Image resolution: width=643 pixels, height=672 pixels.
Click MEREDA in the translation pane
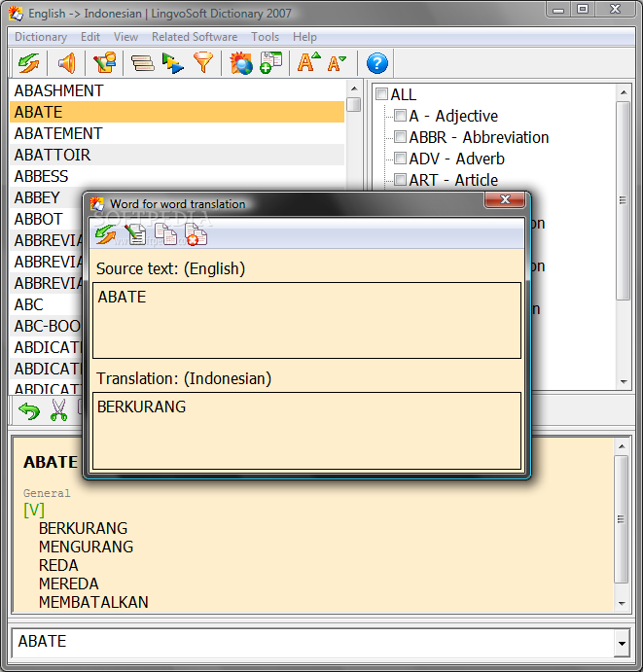click(69, 584)
